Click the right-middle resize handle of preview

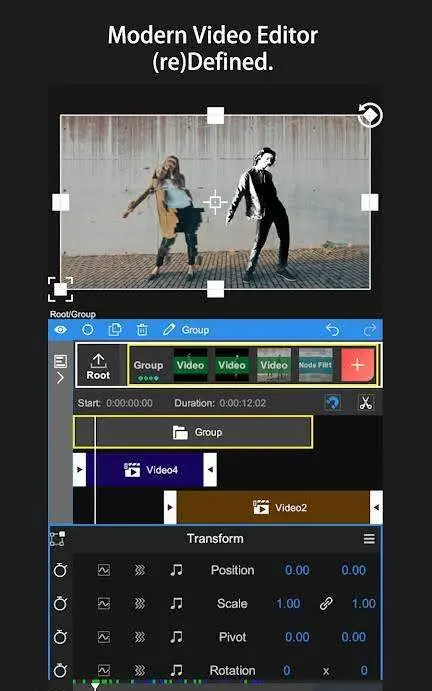[370, 202]
